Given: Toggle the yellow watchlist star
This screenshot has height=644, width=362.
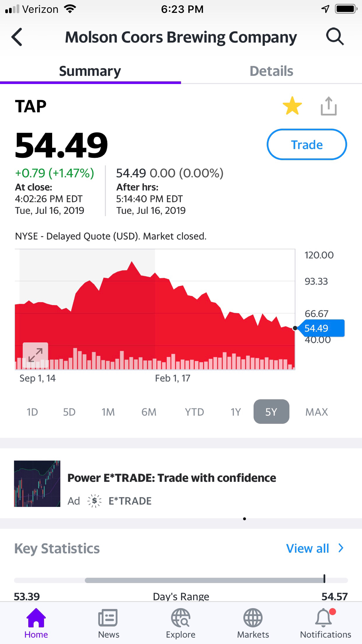Looking at the screenshot, I should pos(292,106).
